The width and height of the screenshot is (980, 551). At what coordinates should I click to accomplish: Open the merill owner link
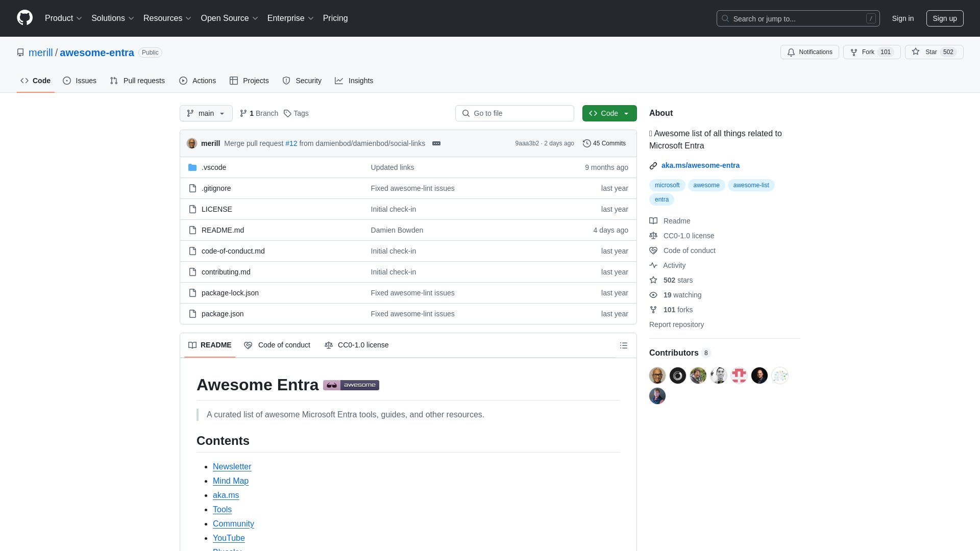[x=41, y=53]
